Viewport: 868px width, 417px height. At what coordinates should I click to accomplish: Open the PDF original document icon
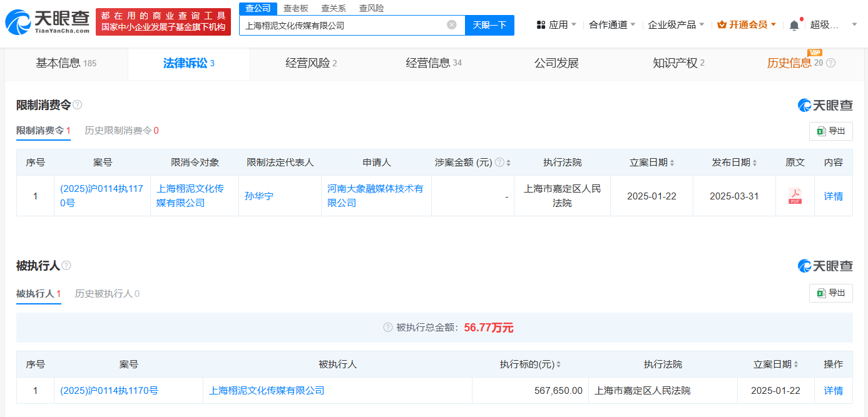(795, 196)
